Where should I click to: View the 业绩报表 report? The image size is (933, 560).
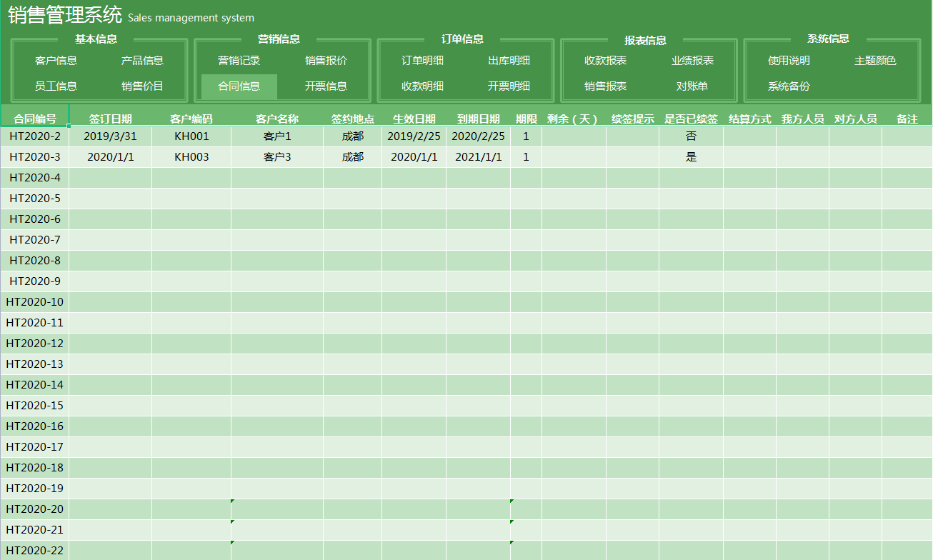pos(692,61)
